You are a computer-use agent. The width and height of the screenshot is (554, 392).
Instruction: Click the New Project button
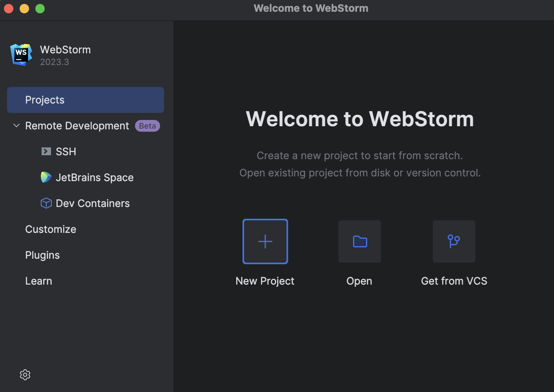265,281
